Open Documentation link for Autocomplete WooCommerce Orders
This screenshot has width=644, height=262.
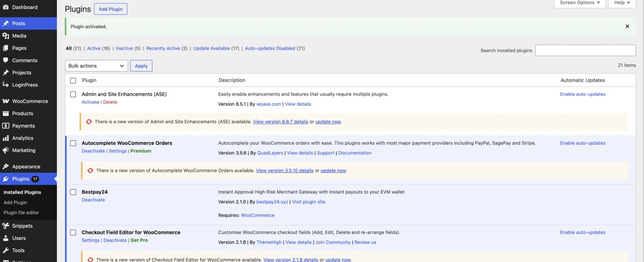(355, 153)
